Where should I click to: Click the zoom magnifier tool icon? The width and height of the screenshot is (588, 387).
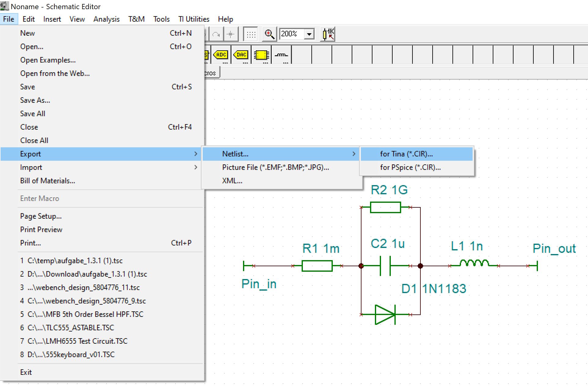click(269, 34)
